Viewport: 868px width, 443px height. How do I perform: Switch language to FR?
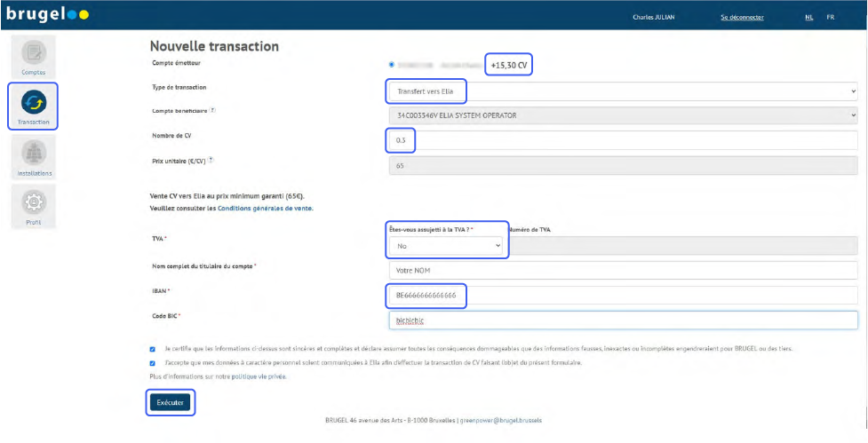(x=830, y=17)
